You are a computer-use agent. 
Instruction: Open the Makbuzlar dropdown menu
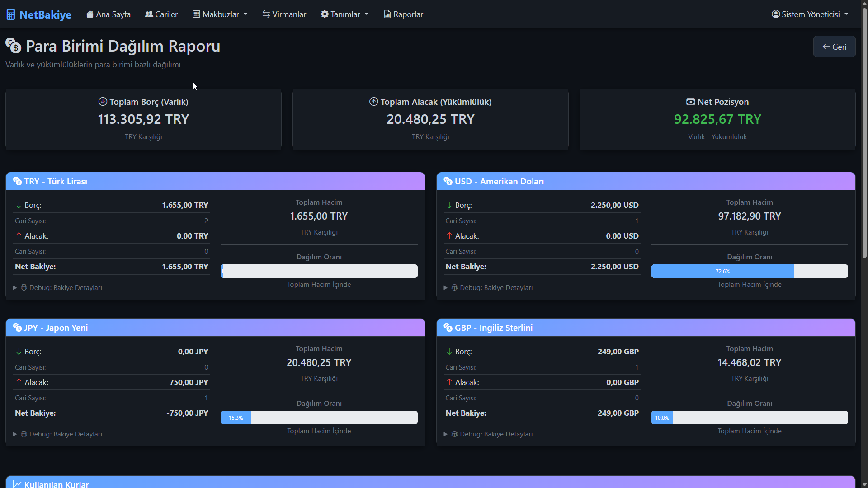tap(220, 14)
